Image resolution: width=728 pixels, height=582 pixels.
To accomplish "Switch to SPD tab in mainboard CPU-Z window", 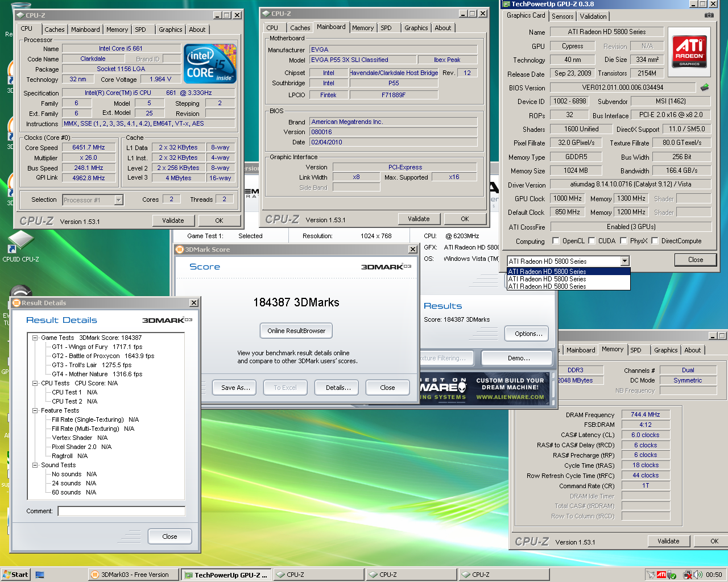I will click(386, 28).
